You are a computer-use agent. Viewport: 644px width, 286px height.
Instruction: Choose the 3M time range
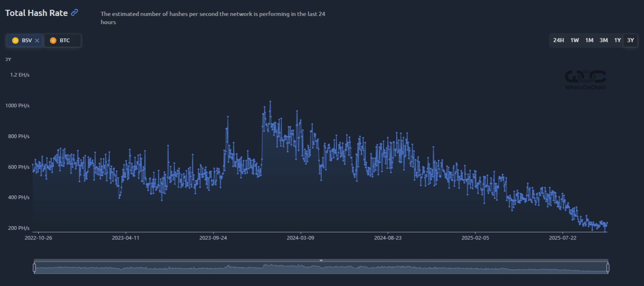point(604,40)
